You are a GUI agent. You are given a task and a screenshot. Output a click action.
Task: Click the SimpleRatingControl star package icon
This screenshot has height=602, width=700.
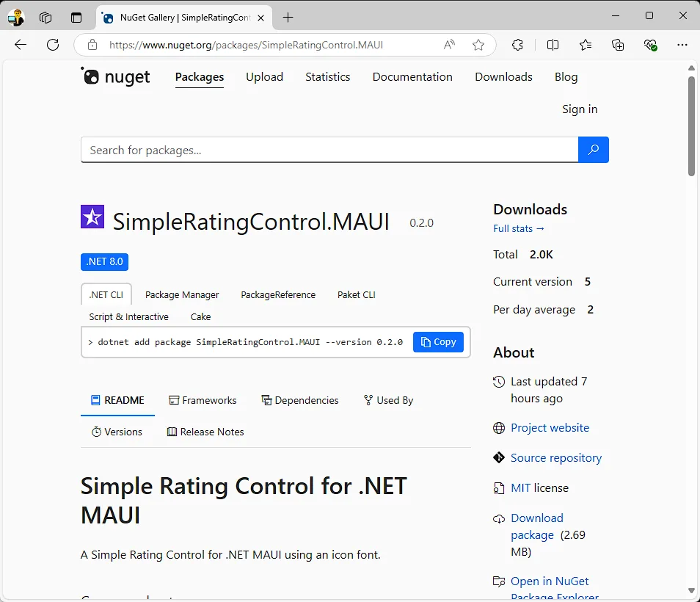(x=92, y=217)
